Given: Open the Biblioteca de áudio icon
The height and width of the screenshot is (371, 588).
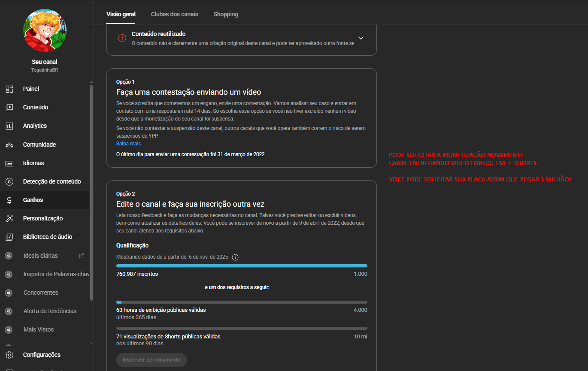Looking at the screenshot, I should click(9, 237).
